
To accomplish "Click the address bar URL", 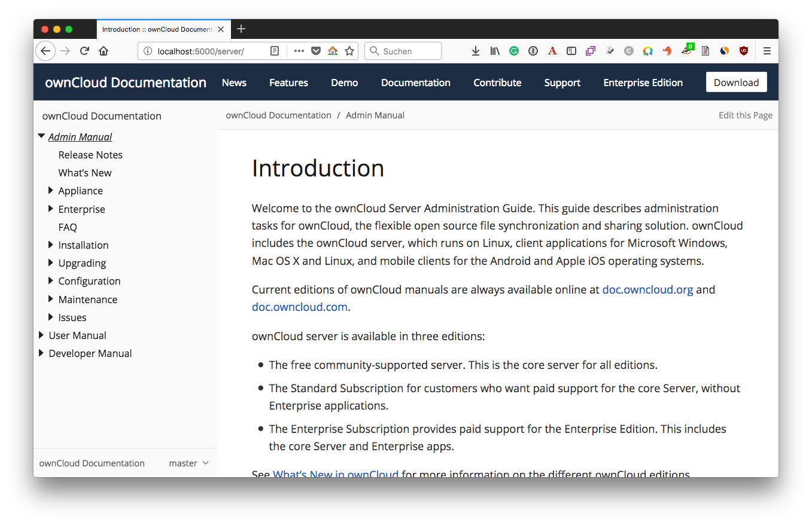I will click(x=200, y=51).
